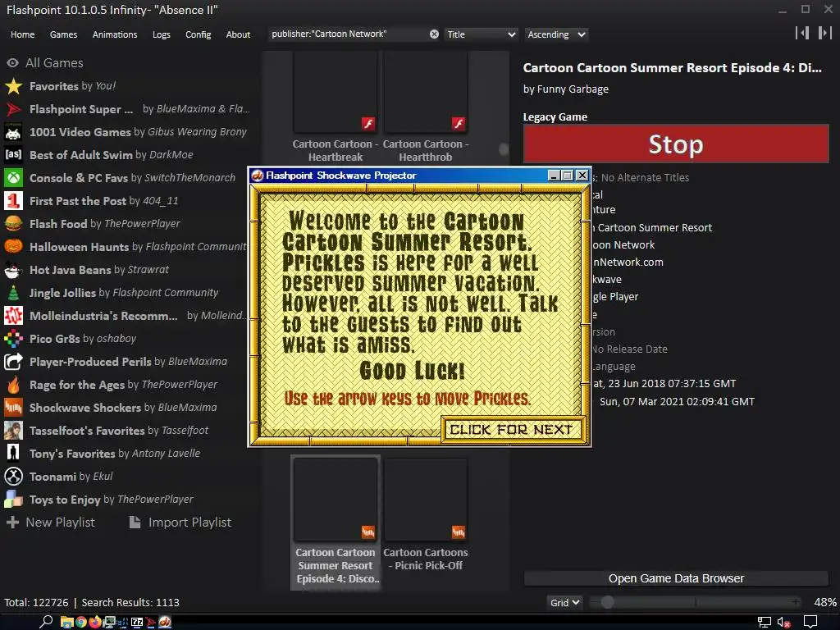Click the thumbnail scale slider handle
The width and height of the screenshot is (840, 630).
[607, 602]
